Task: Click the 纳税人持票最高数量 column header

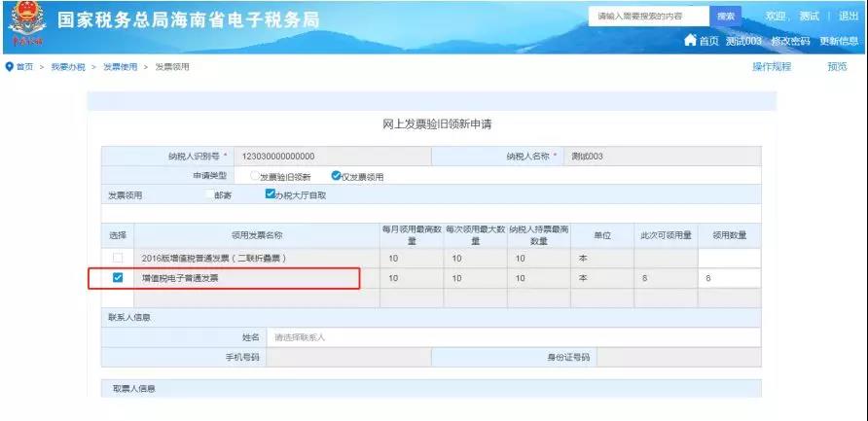Action: pyautogui.click(x=539, y=235)
